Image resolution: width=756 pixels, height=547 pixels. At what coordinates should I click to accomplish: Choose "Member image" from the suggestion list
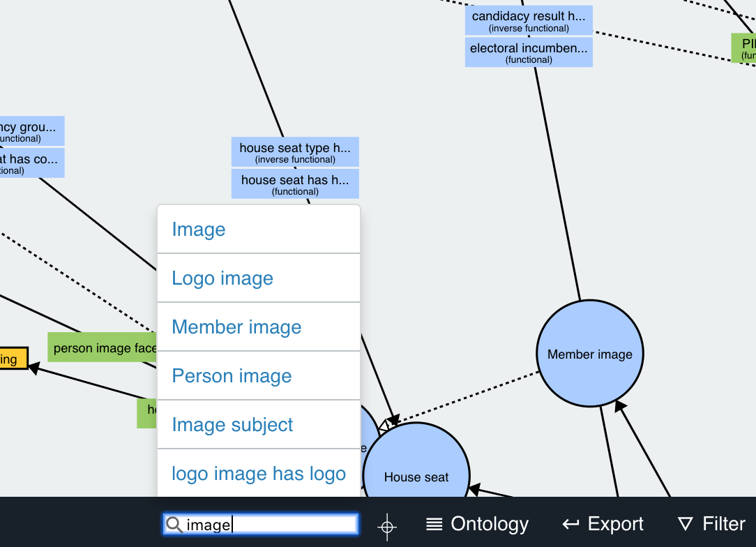(x=236, y=327)
